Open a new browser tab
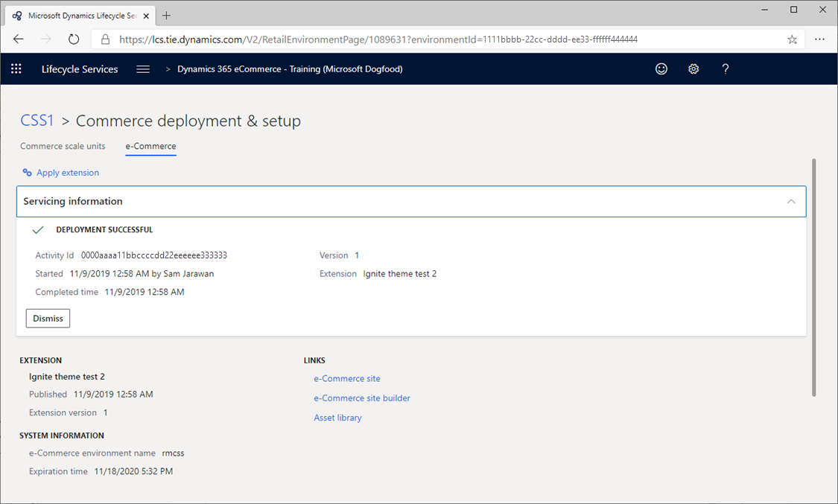This screenshot has width=838, height=504. pos(166,14)
